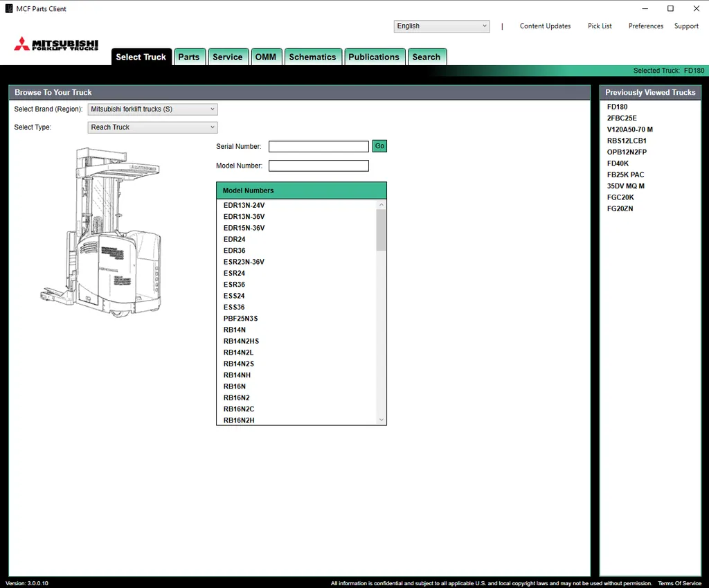Select model EDR13N-24V
Screen dimensions: 709x588
pos(244,205)
